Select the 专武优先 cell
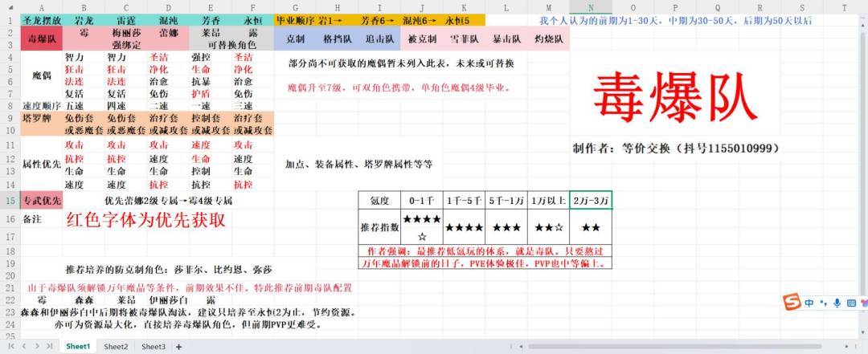868x354 pixels. 42,200
